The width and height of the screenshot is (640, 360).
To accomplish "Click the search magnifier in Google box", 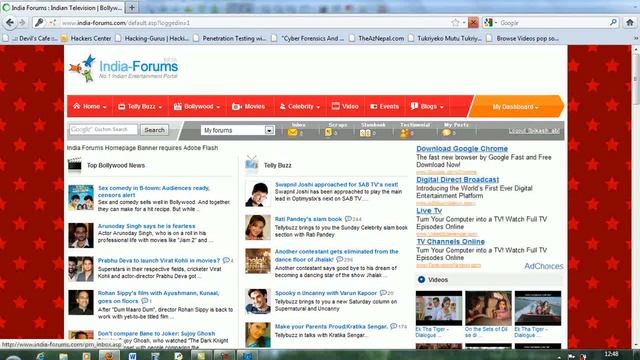I will 613,23.
